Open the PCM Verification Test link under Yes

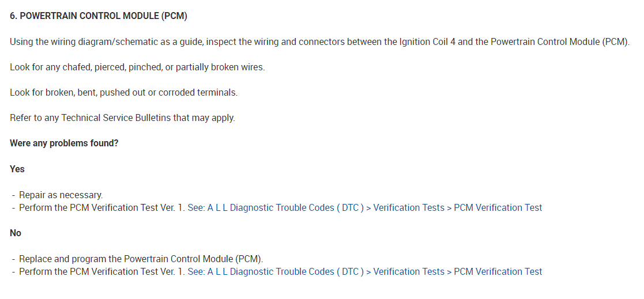[498, 207]
